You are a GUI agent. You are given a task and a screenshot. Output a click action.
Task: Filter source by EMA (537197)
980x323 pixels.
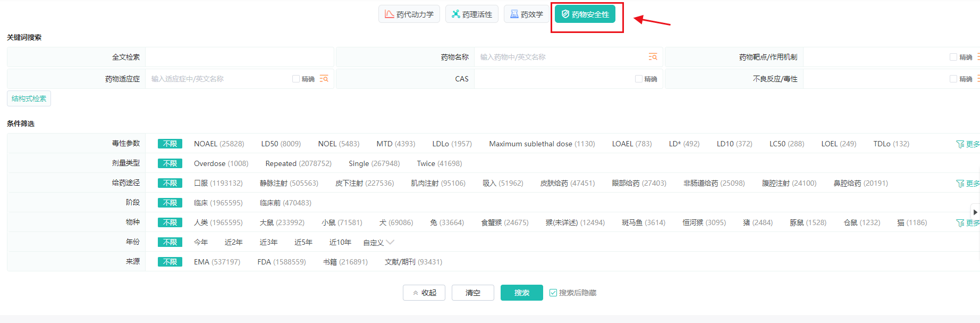pyautogui.click(x=217, y=262)
